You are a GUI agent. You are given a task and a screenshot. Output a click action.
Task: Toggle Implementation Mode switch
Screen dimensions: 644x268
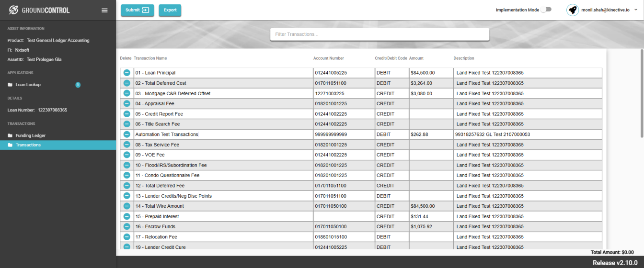tap(546, 10)
